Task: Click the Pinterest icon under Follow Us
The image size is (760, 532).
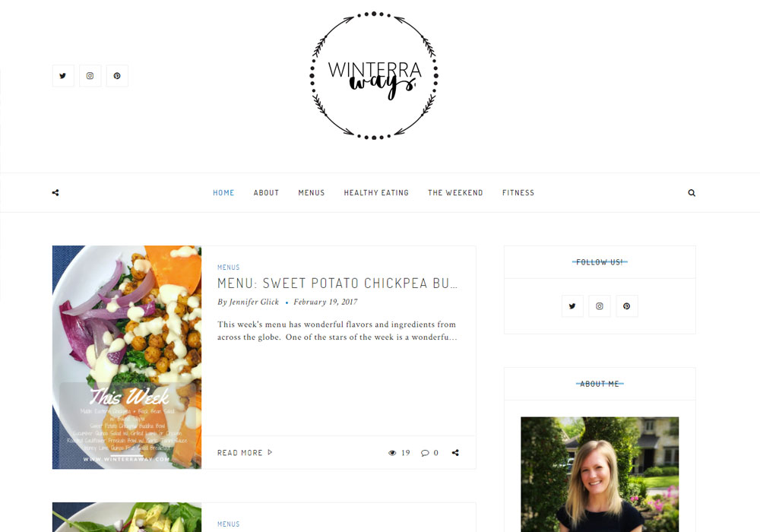Action: (627, 306)
